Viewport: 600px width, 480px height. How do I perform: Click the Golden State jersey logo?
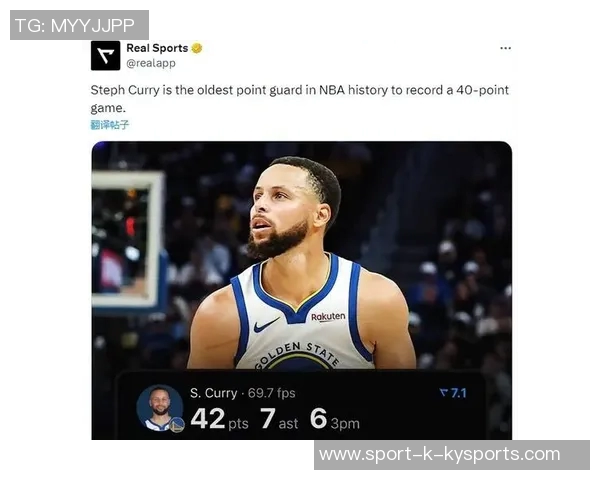[297, 356]
